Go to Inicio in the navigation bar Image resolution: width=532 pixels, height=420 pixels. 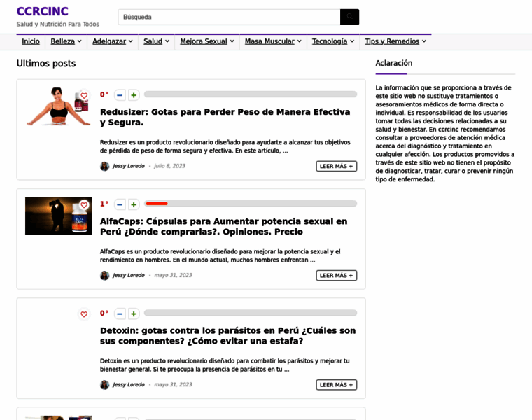coord(31,41)
